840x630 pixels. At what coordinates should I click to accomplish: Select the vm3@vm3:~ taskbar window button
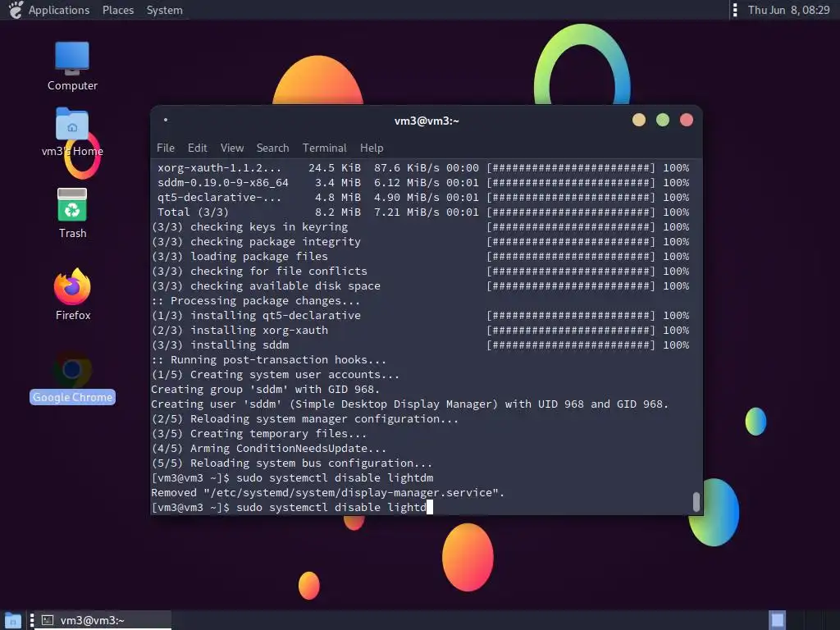click(102, 620)
